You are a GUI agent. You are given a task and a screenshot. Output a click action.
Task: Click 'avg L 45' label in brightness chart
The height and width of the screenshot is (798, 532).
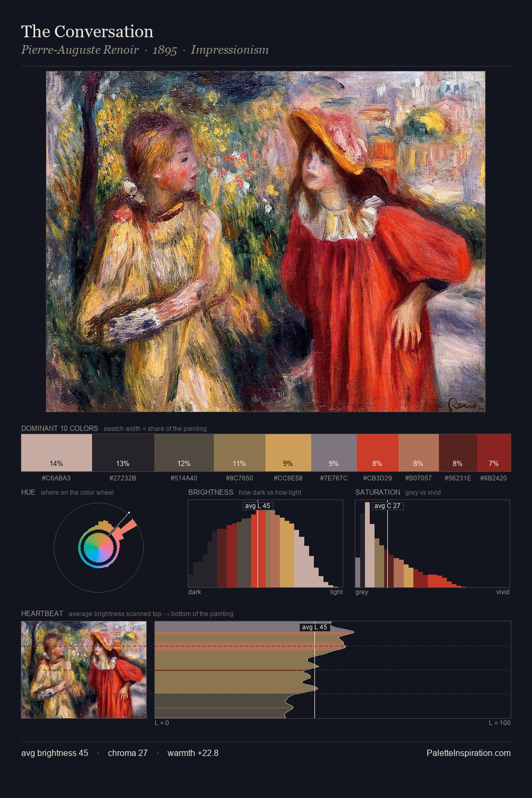click(257, 506)
